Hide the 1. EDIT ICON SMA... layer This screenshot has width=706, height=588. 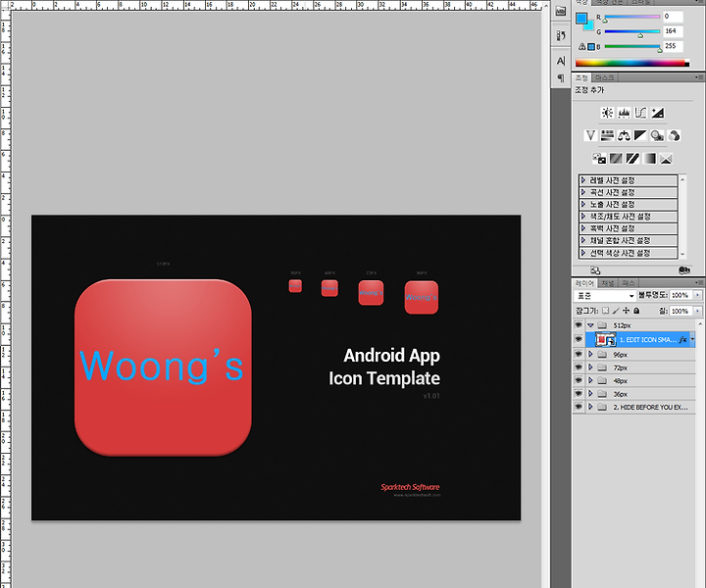(579, 339)
